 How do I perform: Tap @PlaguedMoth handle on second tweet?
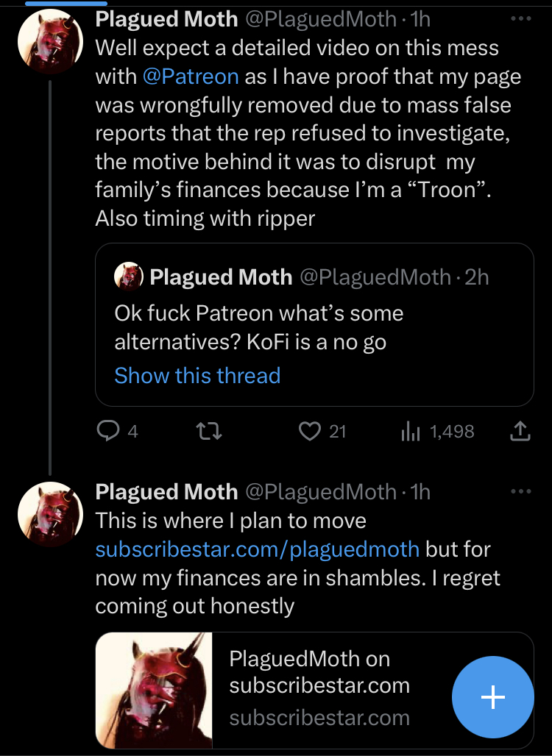pyautogui.click(x=321, y=492)
